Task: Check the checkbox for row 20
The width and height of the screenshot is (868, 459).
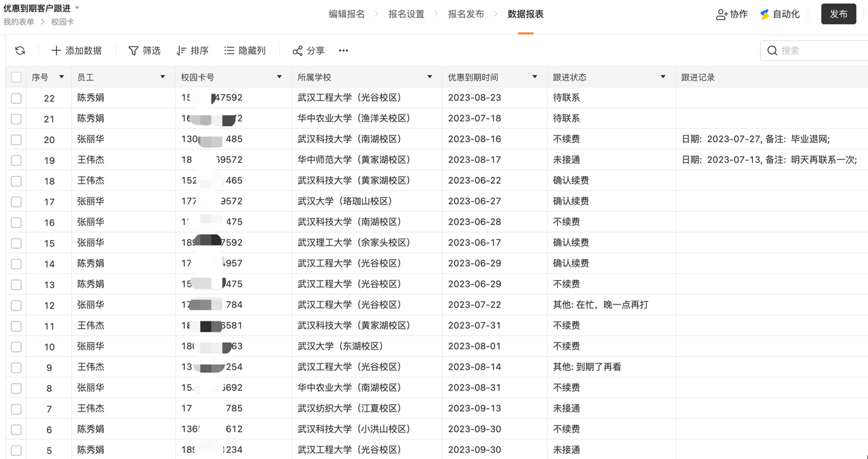Action: coord(16,140)
